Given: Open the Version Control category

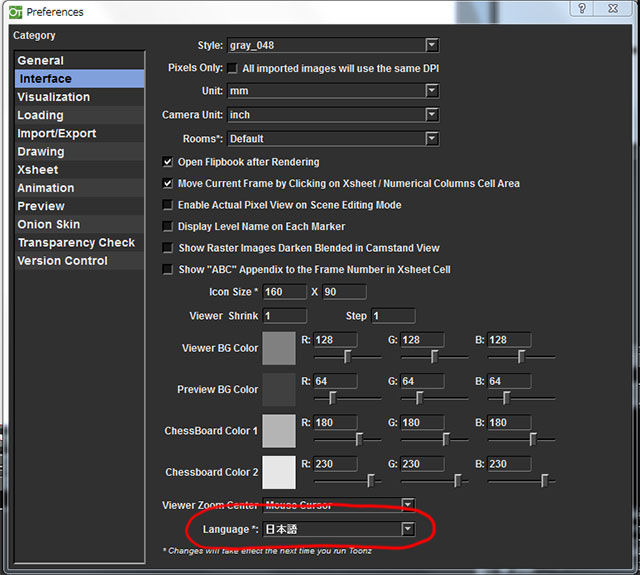Looking at the screenshot, I should point(80,260).
